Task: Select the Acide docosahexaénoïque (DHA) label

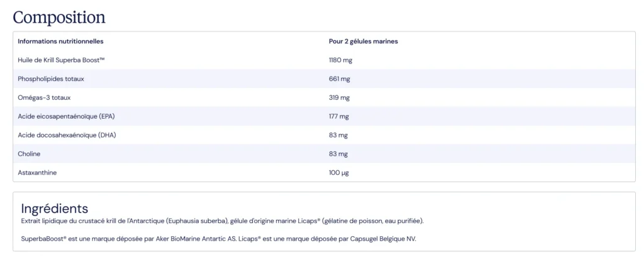Action: click(x=67, y=135)
